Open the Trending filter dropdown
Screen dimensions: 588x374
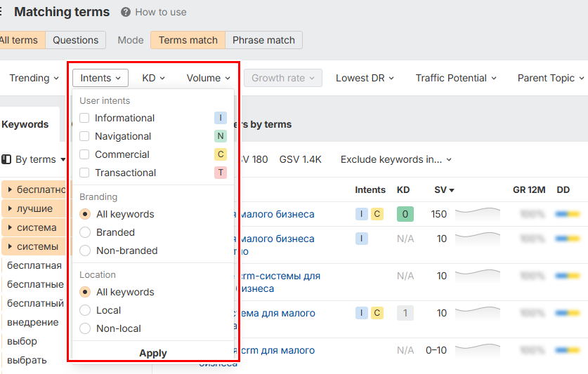click(34, 78)
